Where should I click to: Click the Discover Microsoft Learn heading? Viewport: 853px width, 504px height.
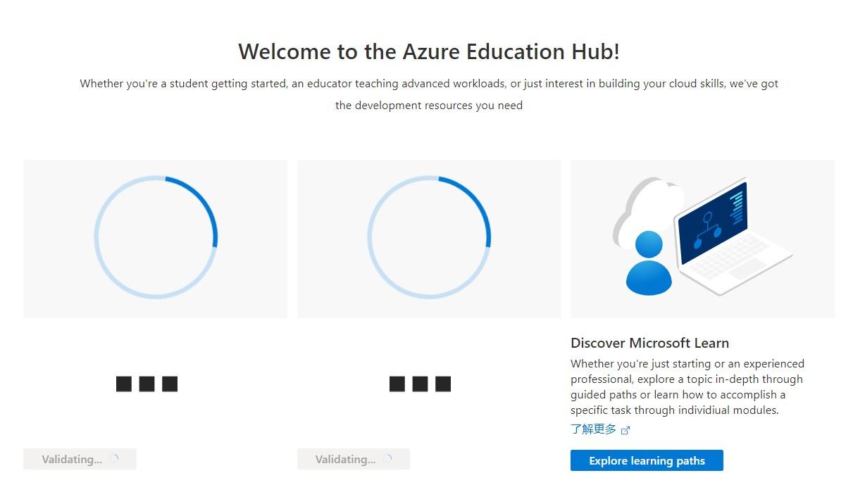[x=649, y=343]
